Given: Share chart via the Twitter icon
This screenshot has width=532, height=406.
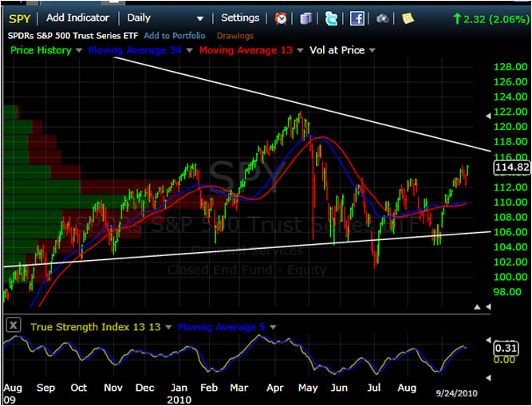Looking at the screenshot, I should coord(331,18).
